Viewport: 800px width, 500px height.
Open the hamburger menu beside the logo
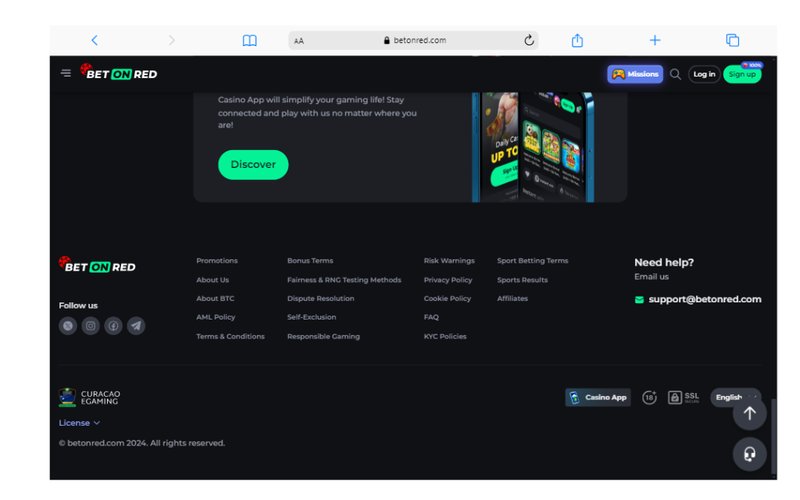66,73
